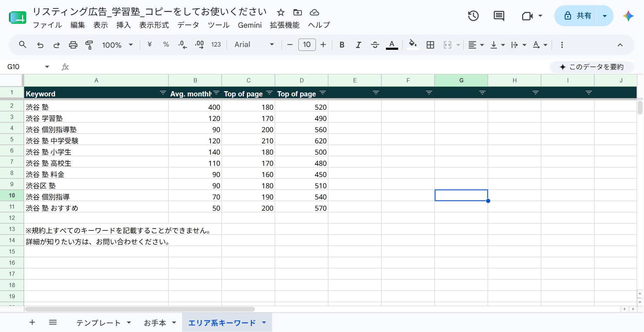Click the font size field showing 10
Screen dimensions: 644x332
pyautogui.click(x=307, y=45)
